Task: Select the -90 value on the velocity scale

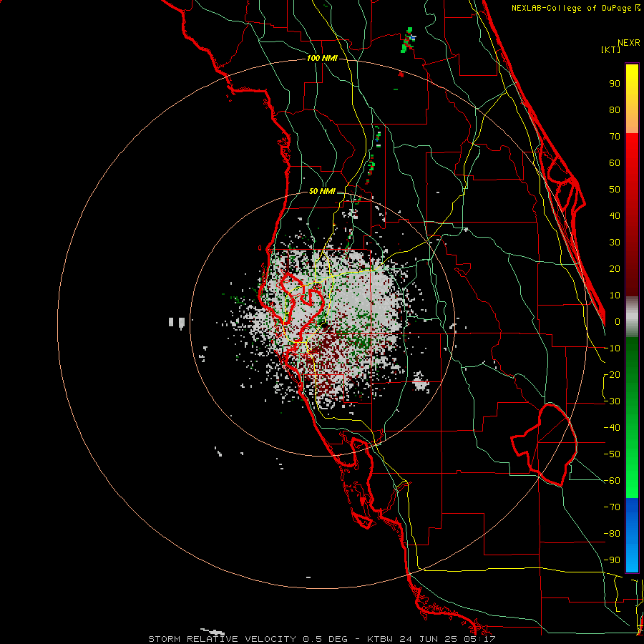Action: pos(612,560)
